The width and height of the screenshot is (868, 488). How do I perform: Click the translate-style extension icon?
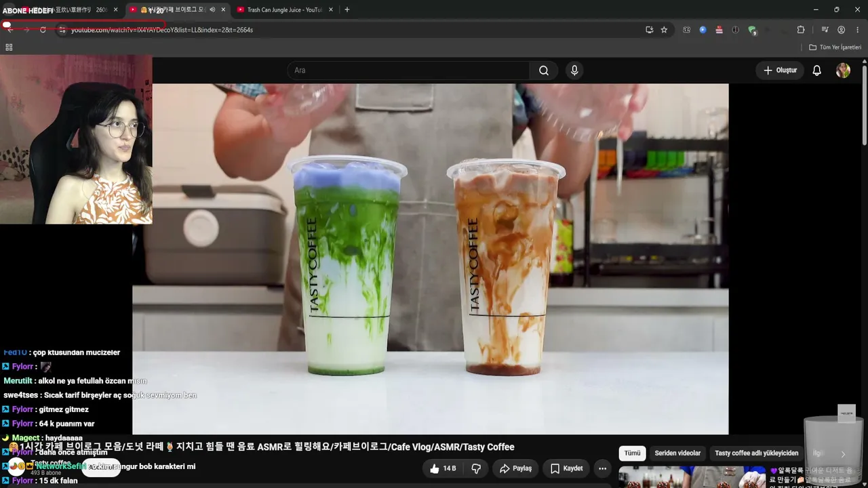coord(686,30)
